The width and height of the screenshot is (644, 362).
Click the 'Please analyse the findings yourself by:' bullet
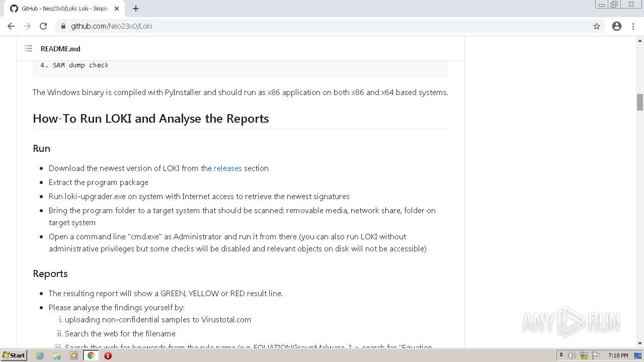(117, 308)
